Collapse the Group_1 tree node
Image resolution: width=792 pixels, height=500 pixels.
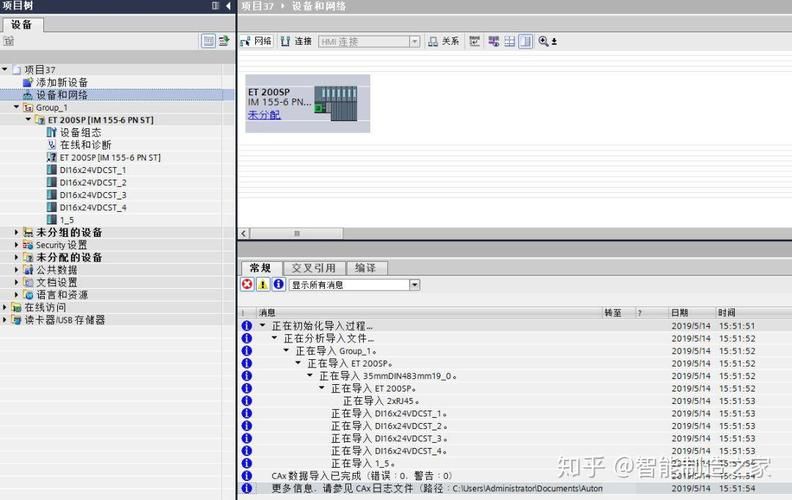(x=16, y=107)
